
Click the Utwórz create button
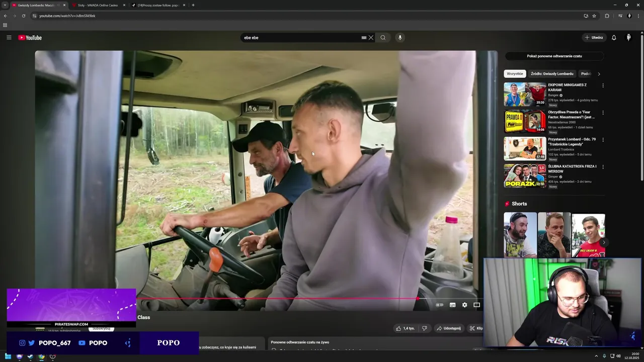pos(594,38)
